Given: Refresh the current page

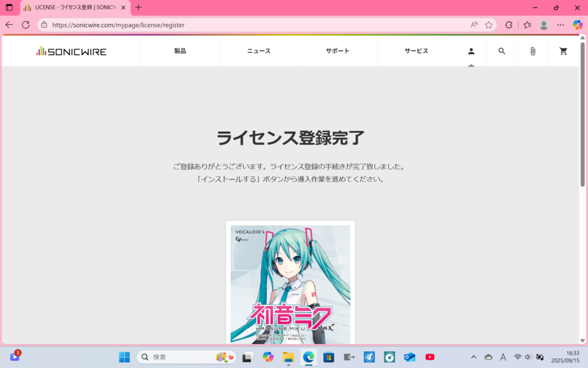Looking at the screenshot, I should click(26, 25).
